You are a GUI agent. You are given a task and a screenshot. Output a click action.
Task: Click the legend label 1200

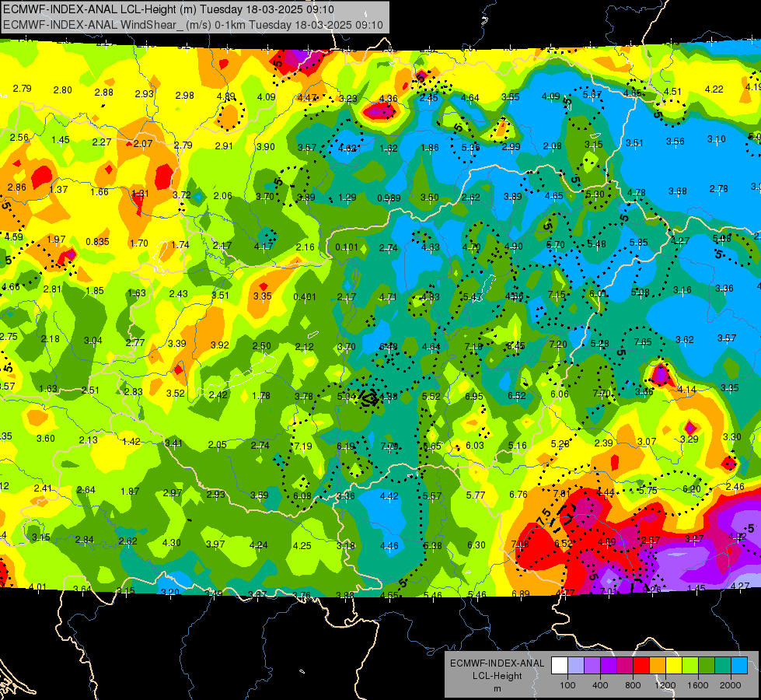coord(665,685)
